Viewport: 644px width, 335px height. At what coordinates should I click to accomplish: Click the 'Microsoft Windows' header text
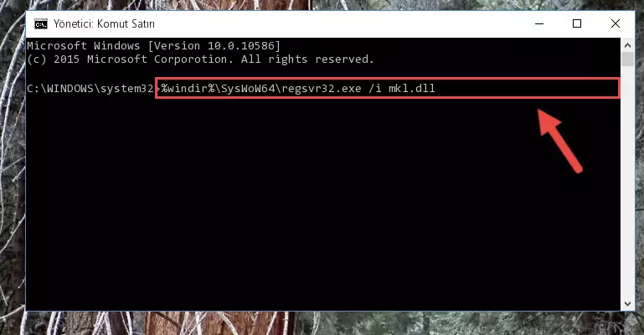point(84,45)
